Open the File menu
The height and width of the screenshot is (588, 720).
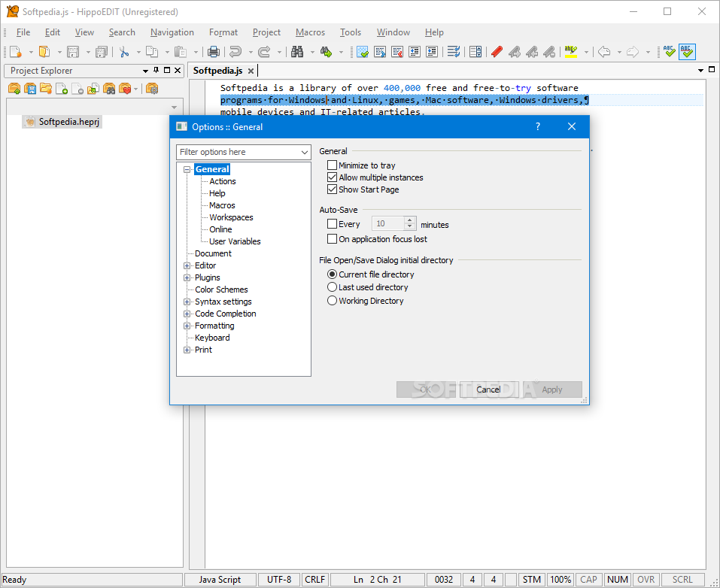(x=23, y=32)
